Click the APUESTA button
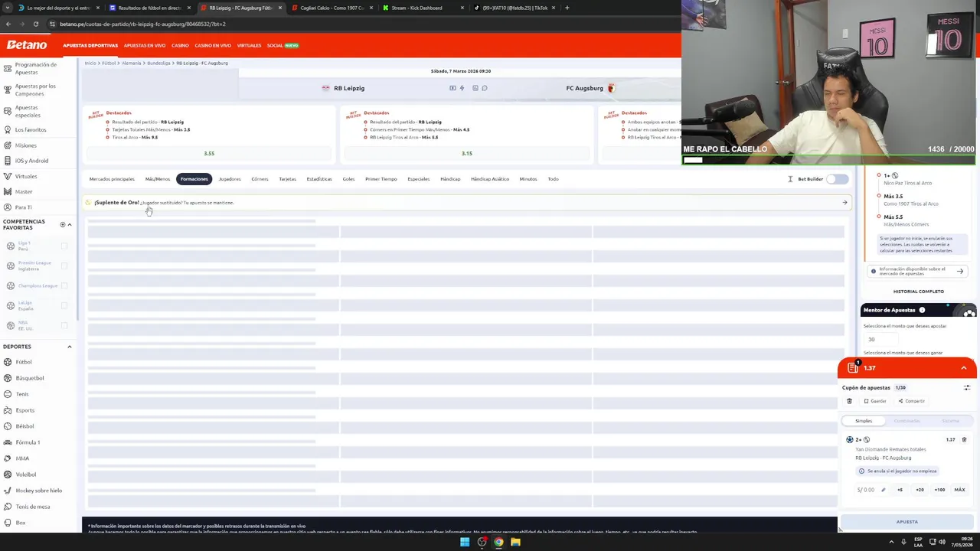Viewport: 980px width, 551px height. click(x=907, y=522)
